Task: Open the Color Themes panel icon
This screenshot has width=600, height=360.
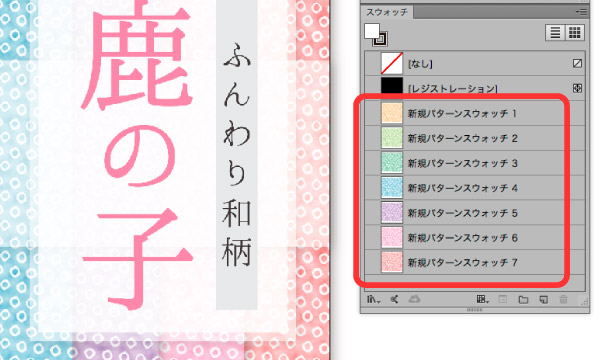Action: point(394,300)
